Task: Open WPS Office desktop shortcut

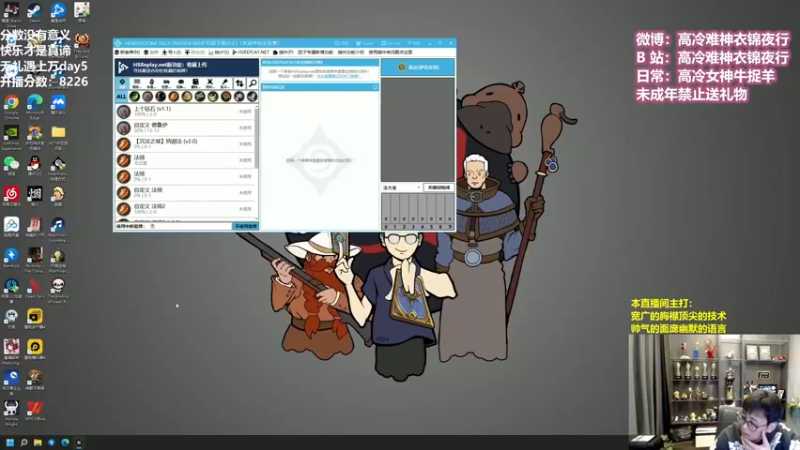Action: pos(35,411)
